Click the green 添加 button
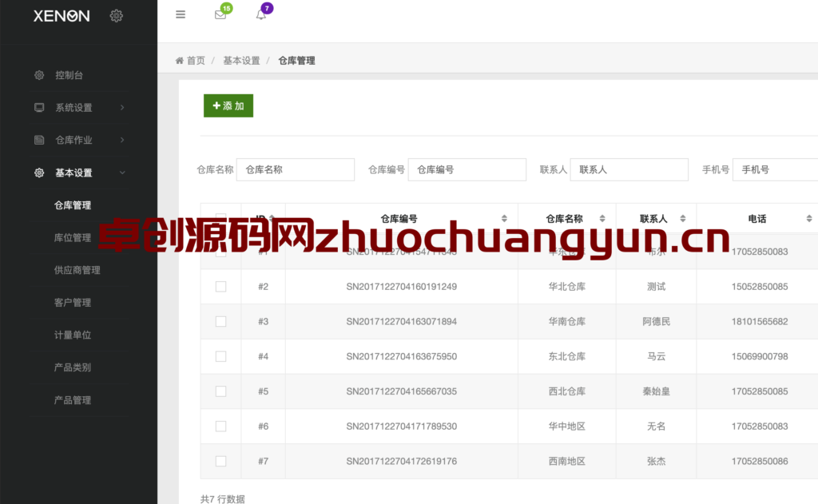This screenshot has height=504, width=818. coord(228,106)
